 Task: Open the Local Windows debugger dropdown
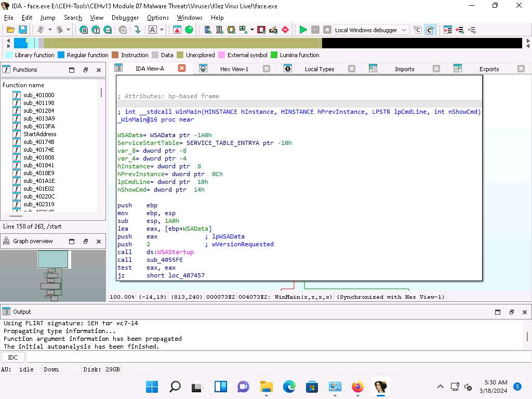pyautogui.click(x=404, y=30)
